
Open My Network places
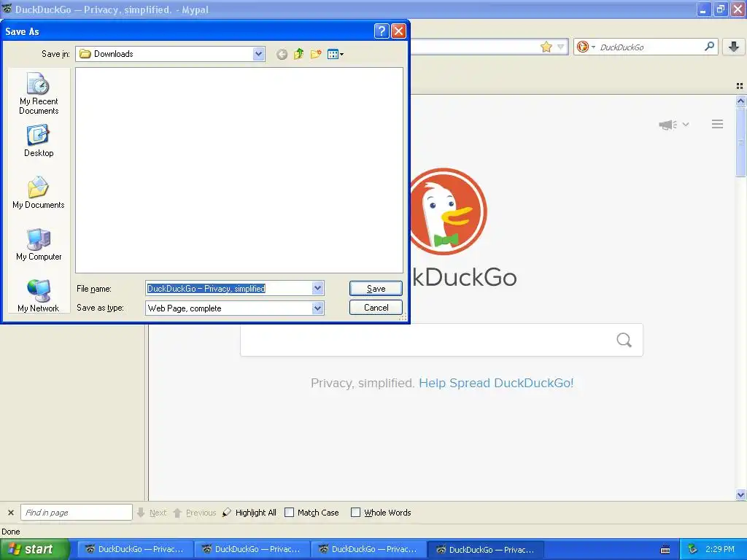[39, 296]
